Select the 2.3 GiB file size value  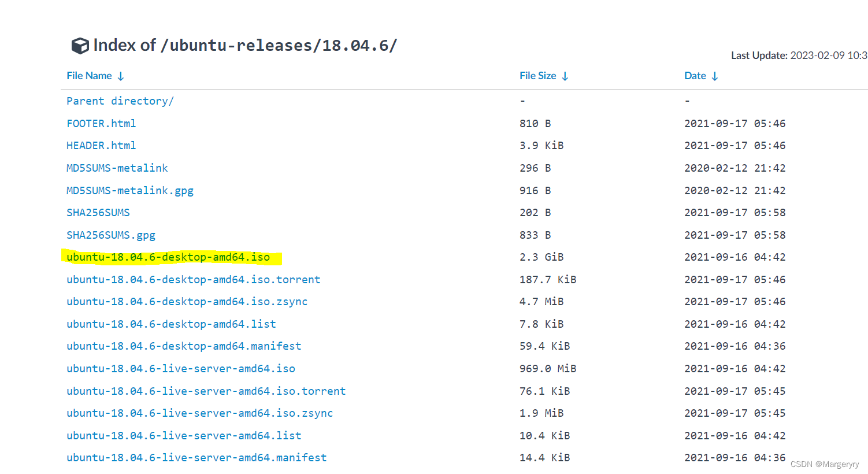541,257
